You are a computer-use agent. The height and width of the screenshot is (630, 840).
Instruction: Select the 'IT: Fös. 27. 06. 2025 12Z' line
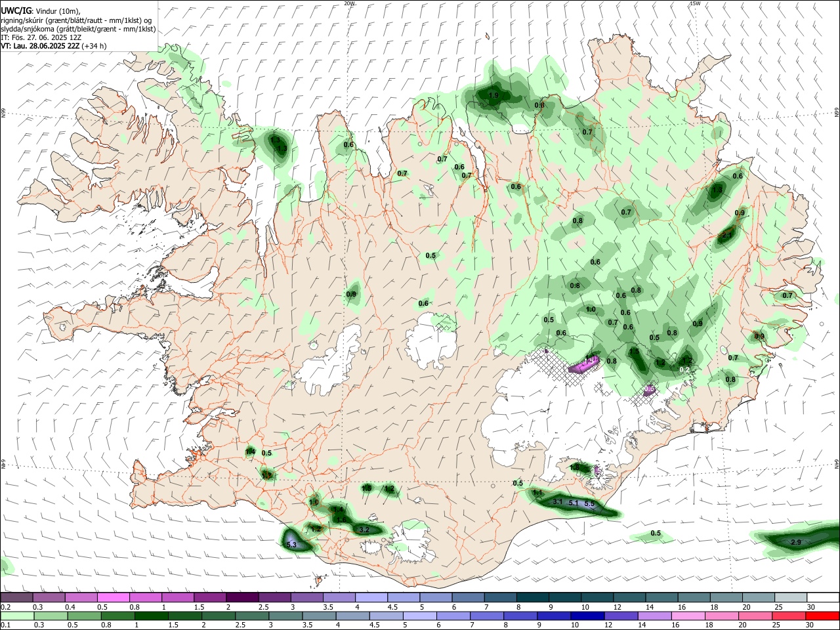click(x=41, y=37)
